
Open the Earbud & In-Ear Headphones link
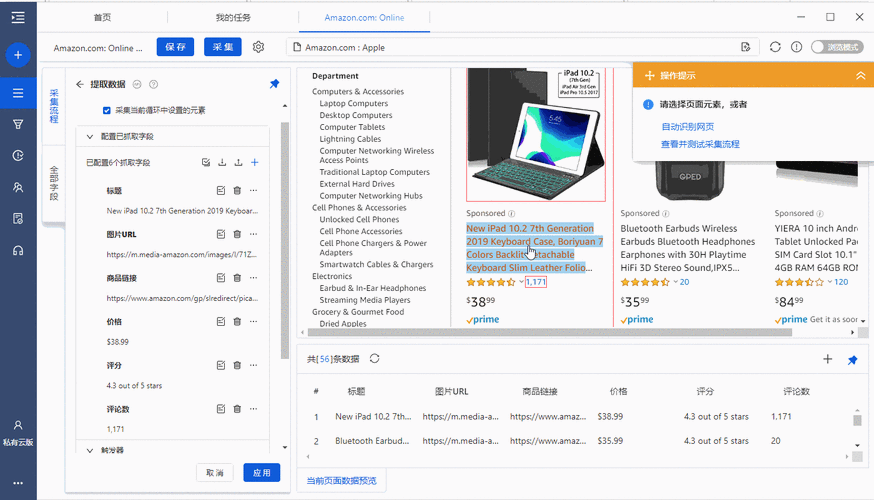coord(372,288)
